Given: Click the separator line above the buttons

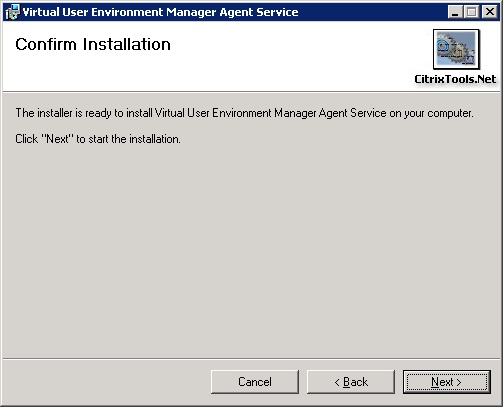Looking at the screenshot, I should [x=251, y=359].
